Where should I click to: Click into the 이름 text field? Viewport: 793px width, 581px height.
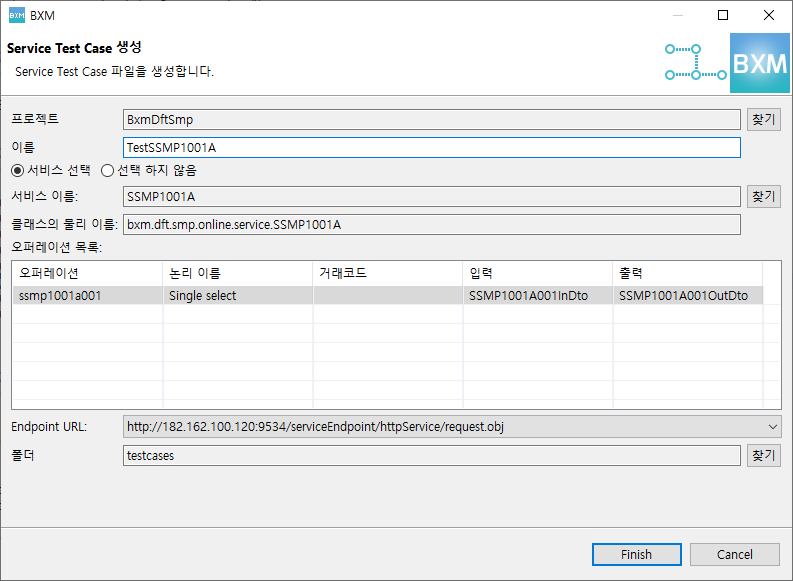click(430, 148)
